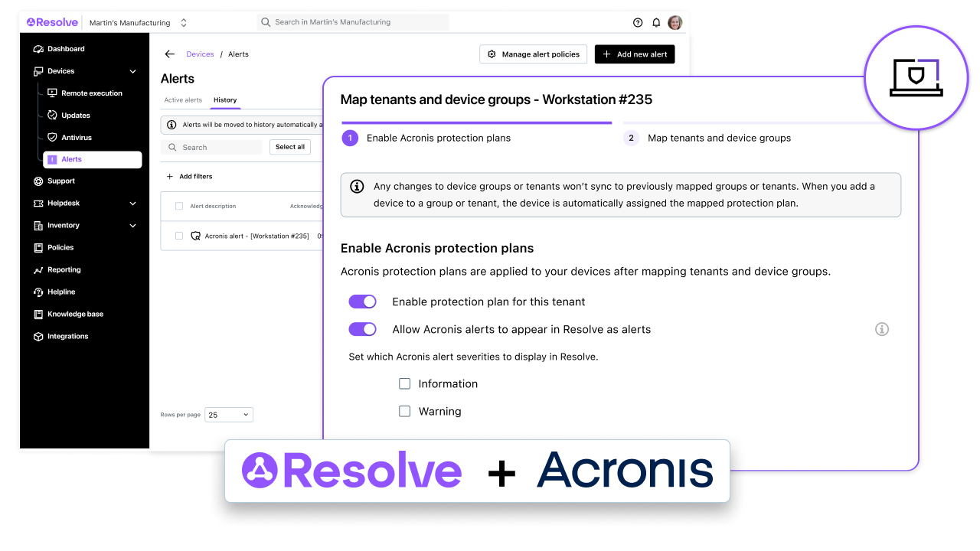
Task: Open Remote execution icon in sidebar
Action: (52, 93)
